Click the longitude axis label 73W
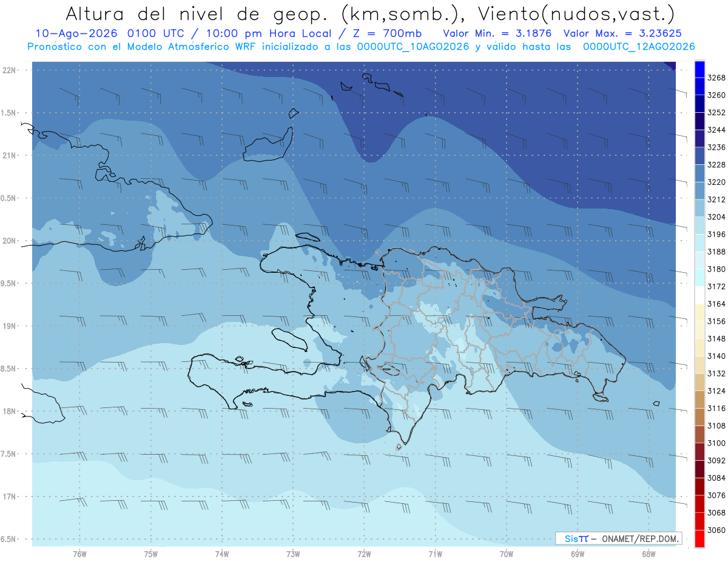 point(293,554)
